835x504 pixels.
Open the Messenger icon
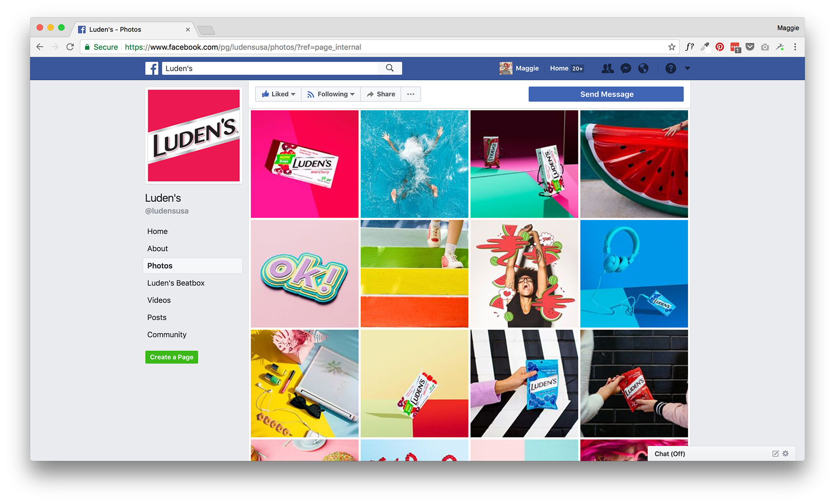tap(625, 68)
